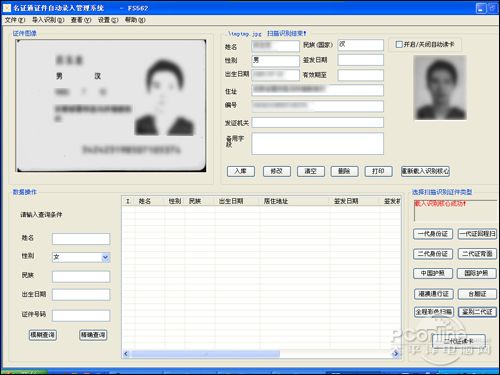Click the 打印 button
The height and width of the screenshot is (375, 500).
pyautogui.click(x=378, y=171)
